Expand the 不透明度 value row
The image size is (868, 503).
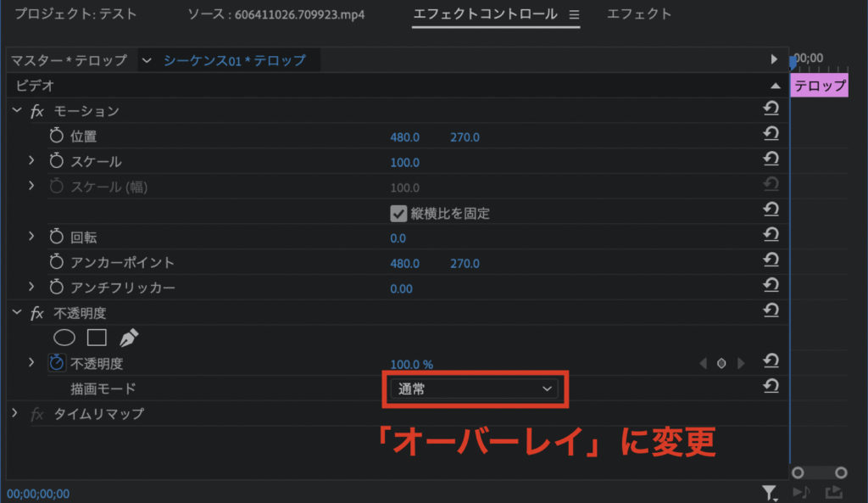coord(31,362)
